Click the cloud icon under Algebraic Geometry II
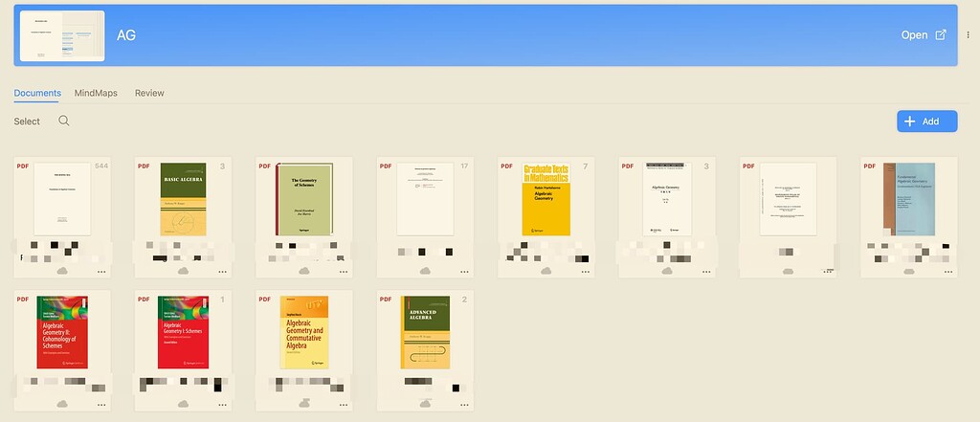This screenshot has height=422, width=980. pos(62,405)
